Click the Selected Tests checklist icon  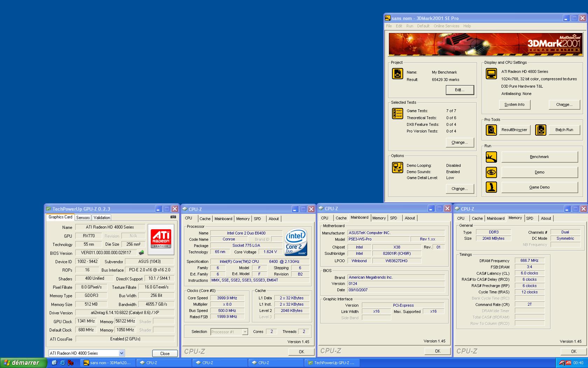point(397,114)
